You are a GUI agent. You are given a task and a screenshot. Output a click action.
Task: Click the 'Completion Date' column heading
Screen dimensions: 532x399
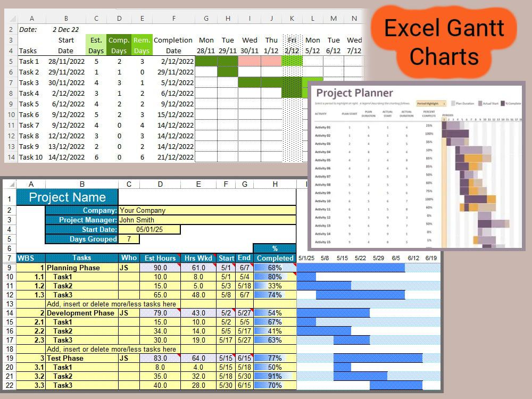coord(173,45)
